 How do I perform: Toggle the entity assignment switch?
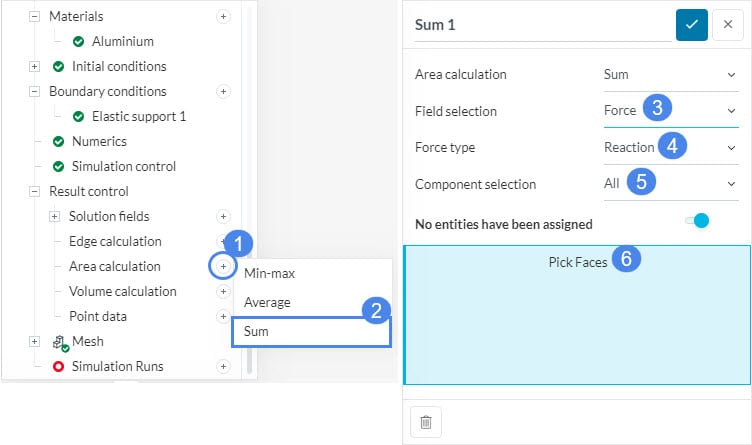(697, 221)
